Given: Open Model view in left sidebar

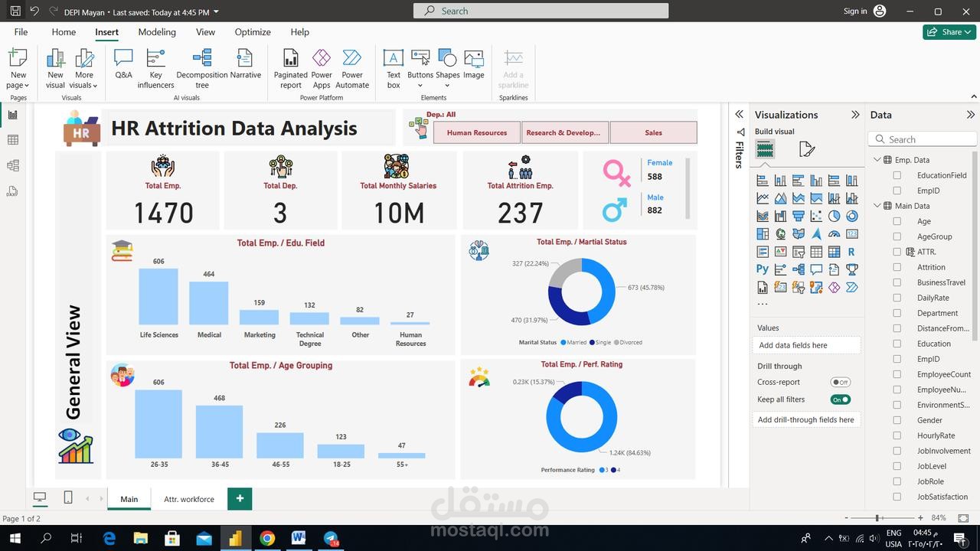Looking at the screenshot, I should pyautogui.click(x=12, y=165).
